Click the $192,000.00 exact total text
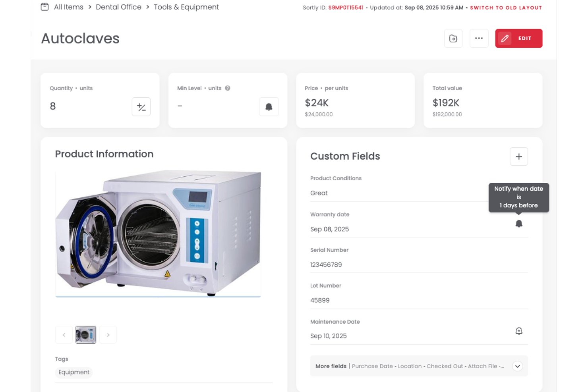588x392 pixels. pyautogui.click(x=447, y=114)
